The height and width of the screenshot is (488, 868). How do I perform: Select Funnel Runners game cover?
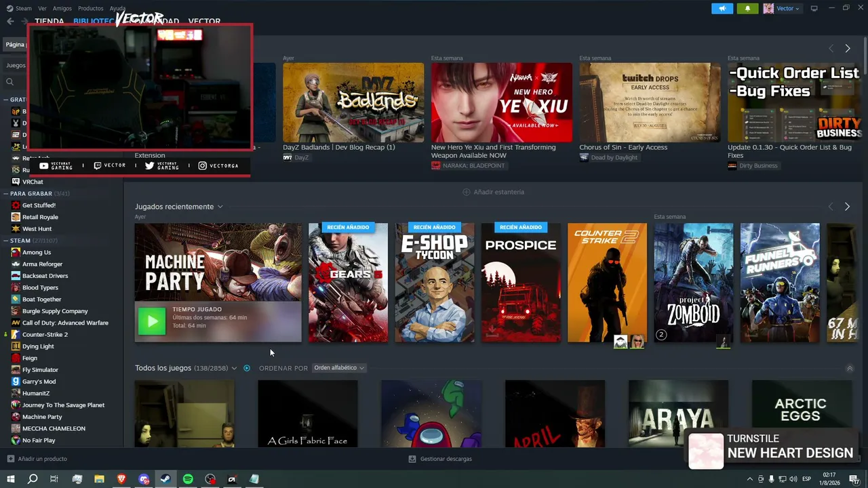[x=780, y=283]
